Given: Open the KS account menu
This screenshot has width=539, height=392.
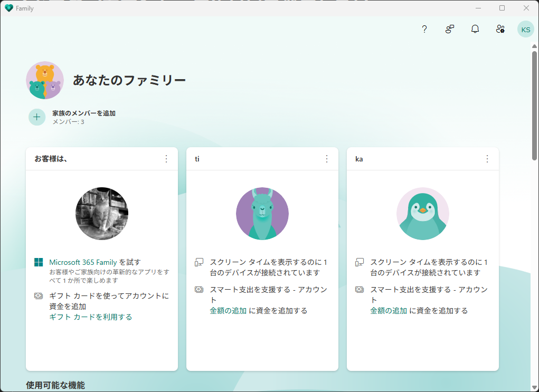Looking at the screenshot, I should pyautogui.click(x=525, y=29).
